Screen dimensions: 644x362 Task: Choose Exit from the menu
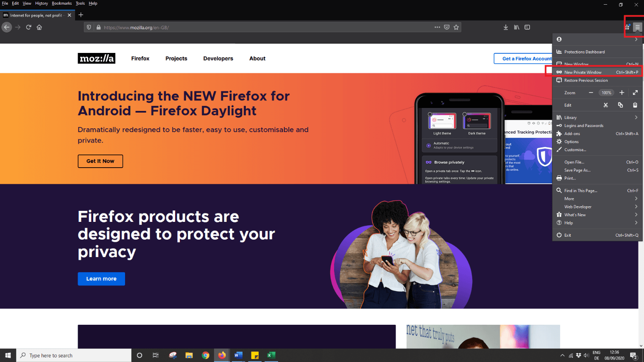point(597,235)
